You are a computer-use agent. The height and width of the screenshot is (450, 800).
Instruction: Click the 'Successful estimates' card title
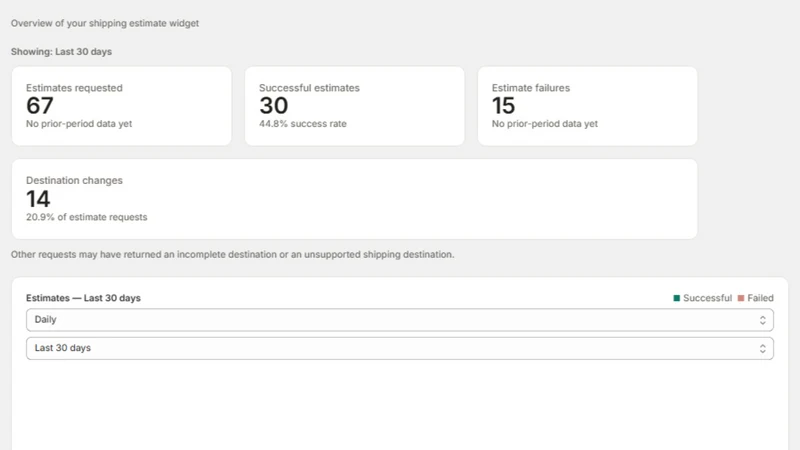(x=309, y=88)
